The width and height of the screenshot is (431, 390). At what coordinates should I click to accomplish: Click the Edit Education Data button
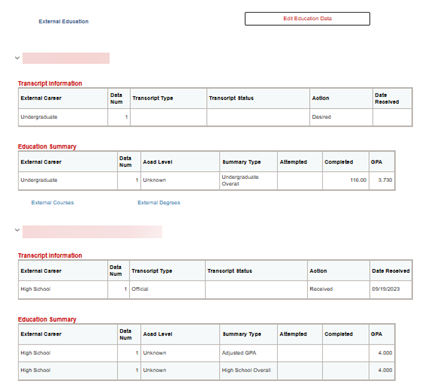pyautogui.click(x=307, y=19)
